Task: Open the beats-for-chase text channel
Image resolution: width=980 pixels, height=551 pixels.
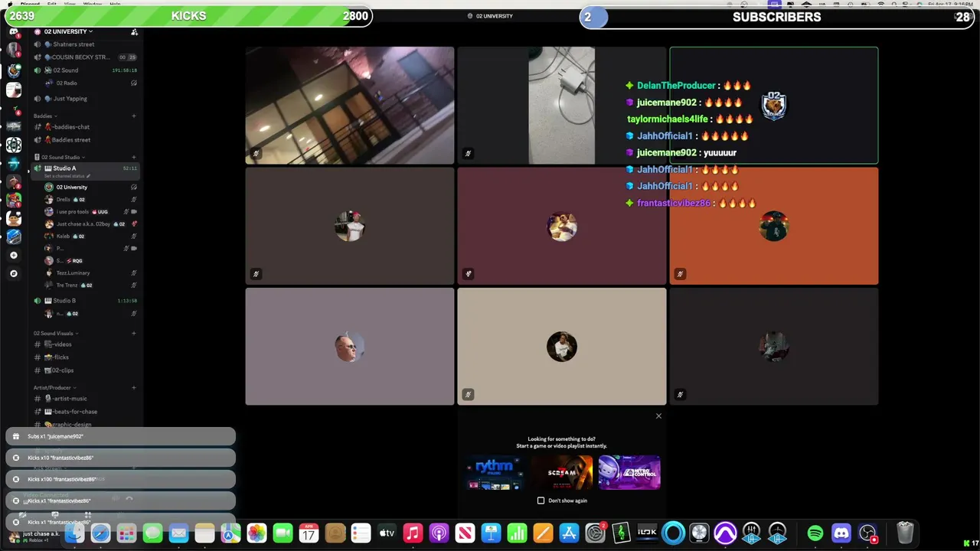Action: [84, 412]
